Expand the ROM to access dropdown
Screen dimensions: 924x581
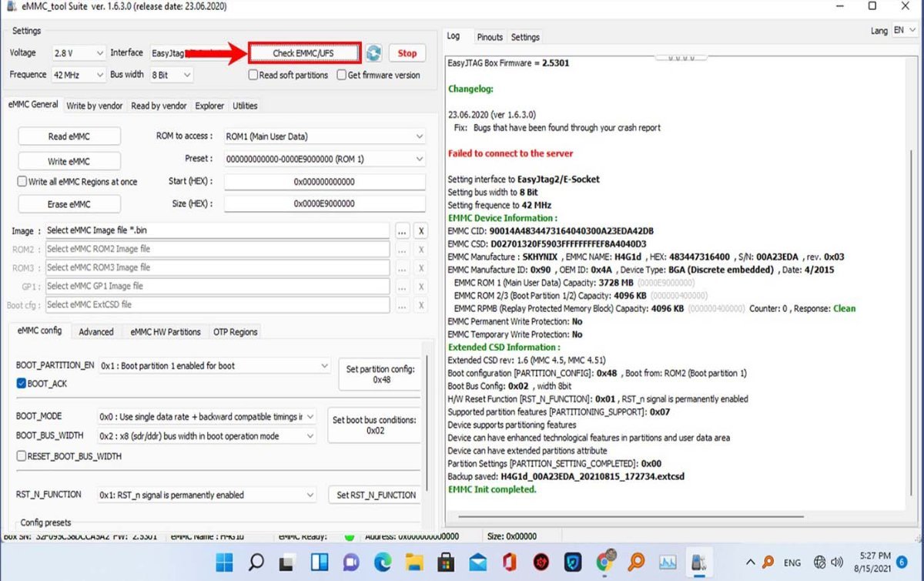324,136
